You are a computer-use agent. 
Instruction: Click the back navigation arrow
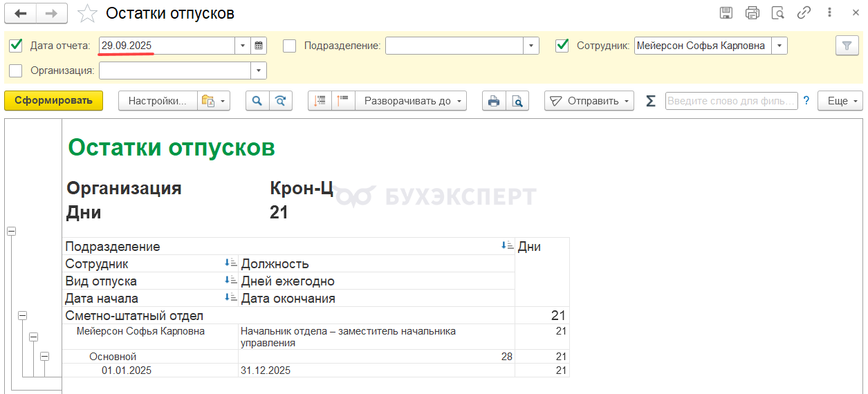(x=20, y=13)
